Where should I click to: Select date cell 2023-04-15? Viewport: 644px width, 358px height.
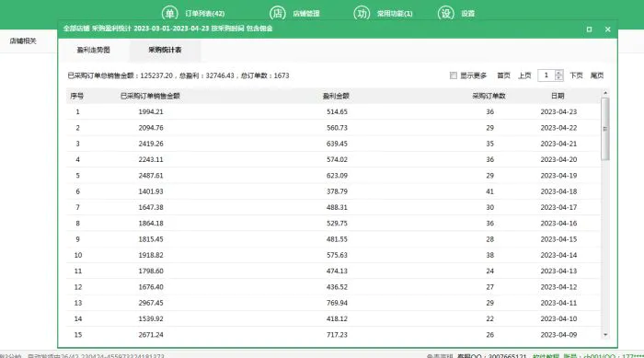point(558,239)
